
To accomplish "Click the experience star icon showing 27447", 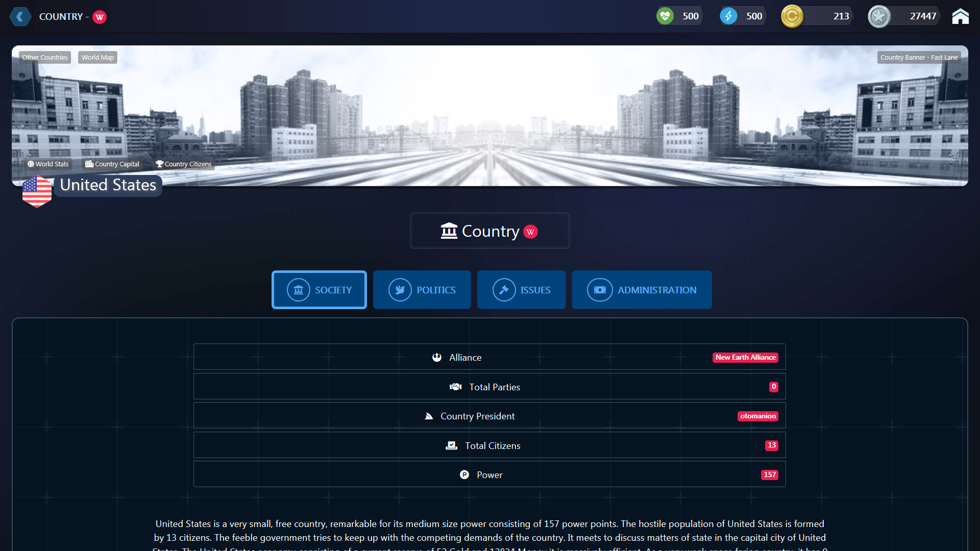I will [x=879, y=16].
